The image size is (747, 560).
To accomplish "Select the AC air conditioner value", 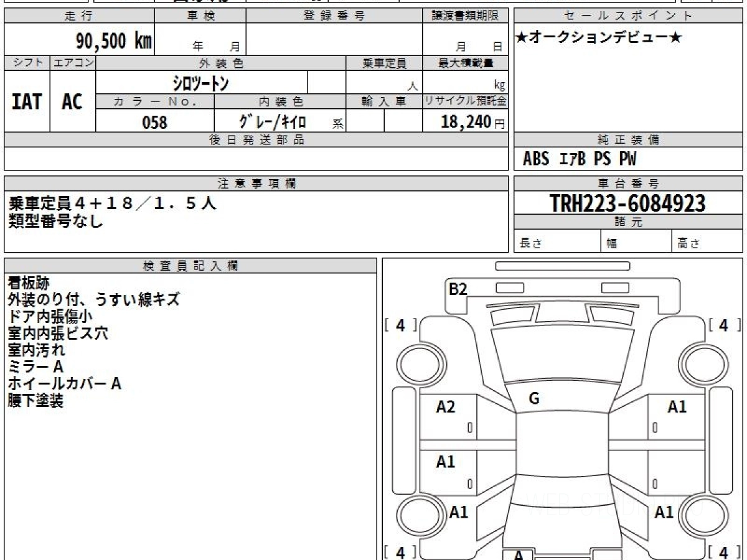I will 72,101.
